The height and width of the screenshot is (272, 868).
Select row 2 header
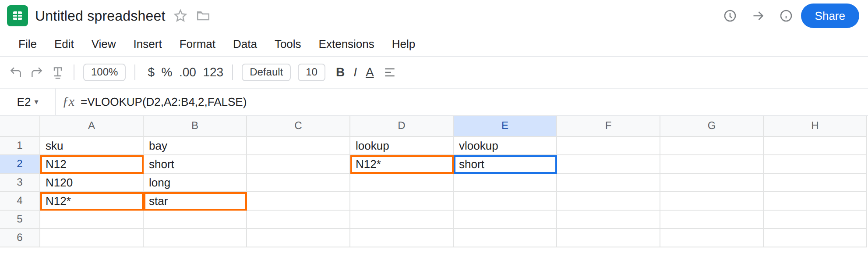pyautogui.click(x=20, y=164)
